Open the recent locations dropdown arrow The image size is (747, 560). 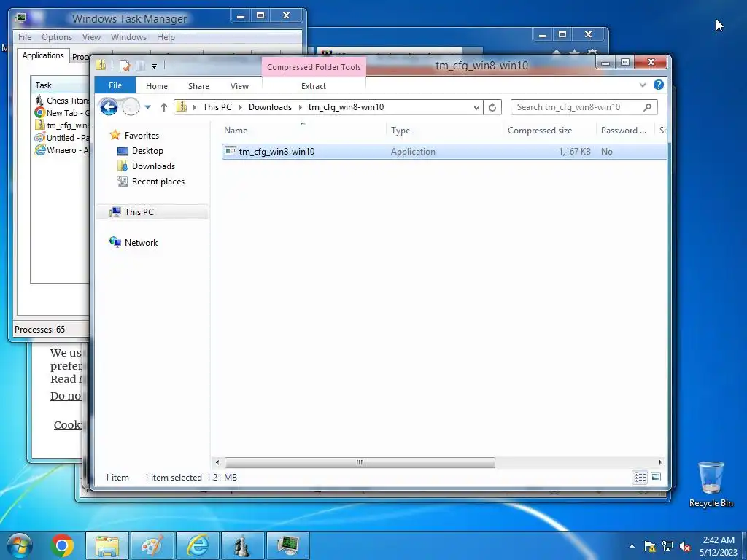[x=147, y=107]
